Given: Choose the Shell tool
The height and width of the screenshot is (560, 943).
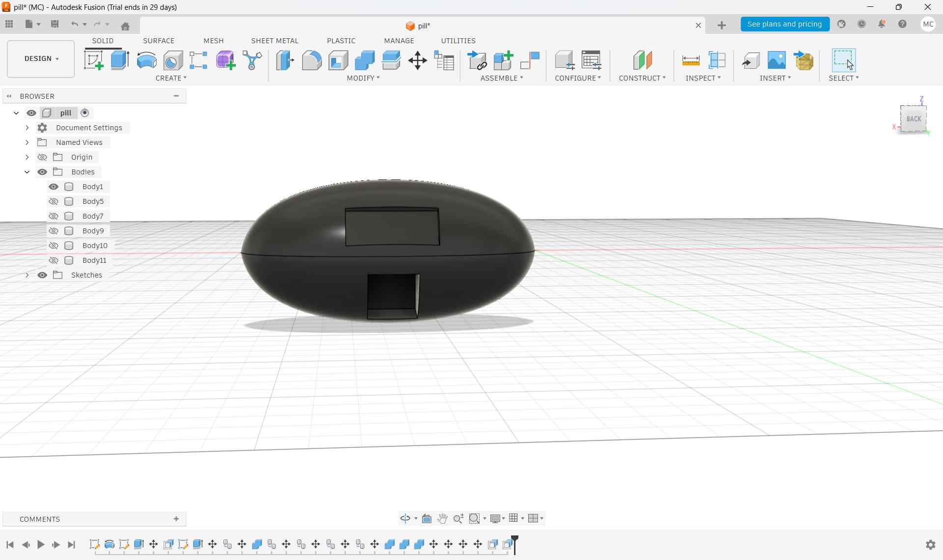Looking at the screenshot, I should [x=338, y=60].
